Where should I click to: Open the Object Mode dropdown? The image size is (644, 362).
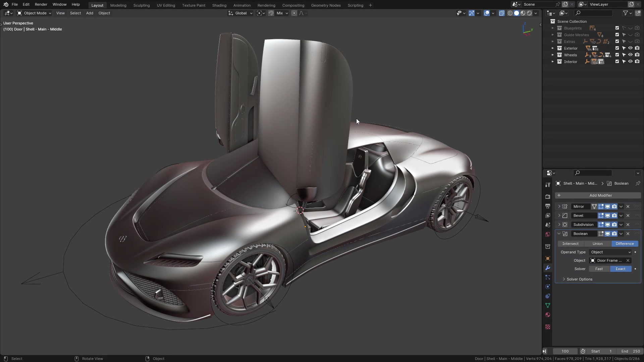point(34,13)
